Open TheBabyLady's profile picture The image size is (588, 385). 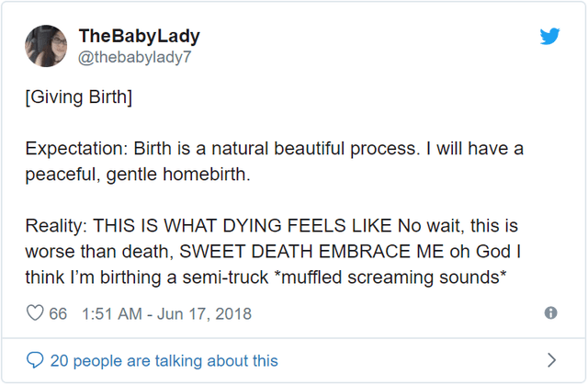46,46
